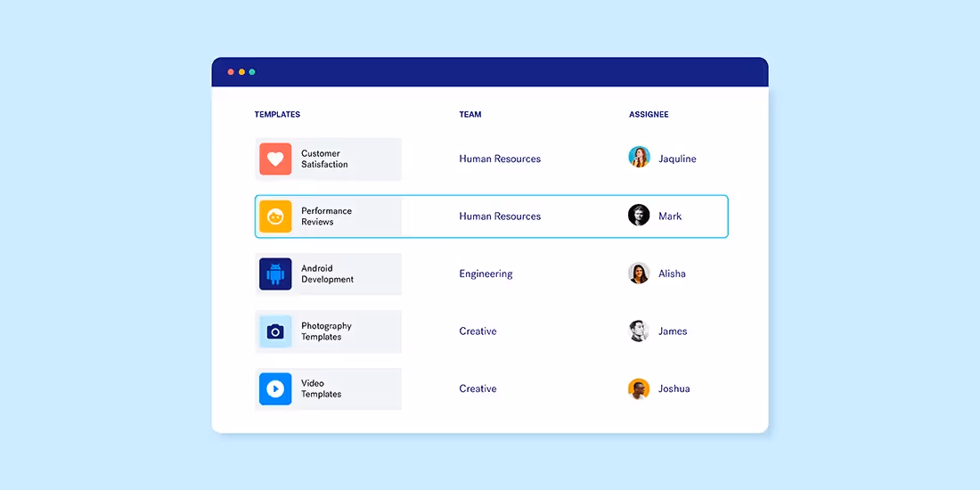This screenshot has width=980, height=490.
Task: Click Human Resources team in Performance Reviews row
Action: [500, 216]
